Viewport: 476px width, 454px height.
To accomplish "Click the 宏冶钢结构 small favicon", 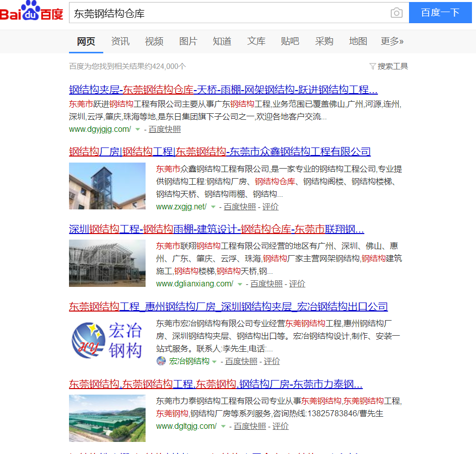I will [x=161, y=361].
